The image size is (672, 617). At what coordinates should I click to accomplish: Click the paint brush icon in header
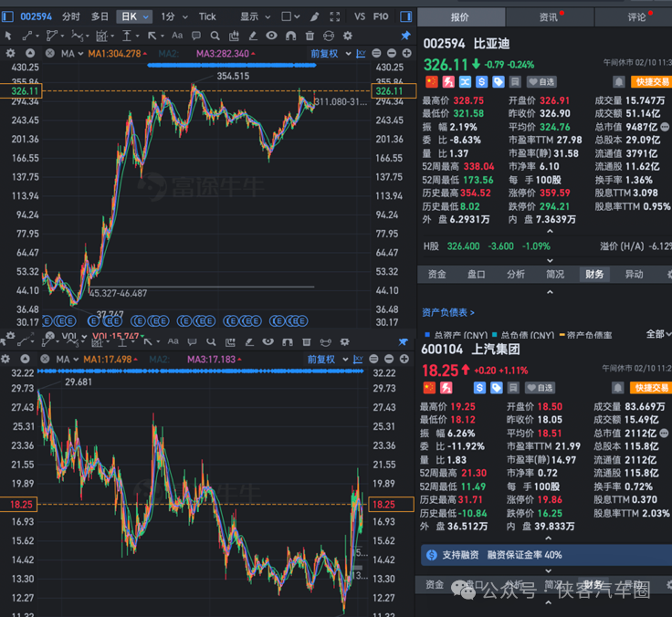[x=315, y=16]
